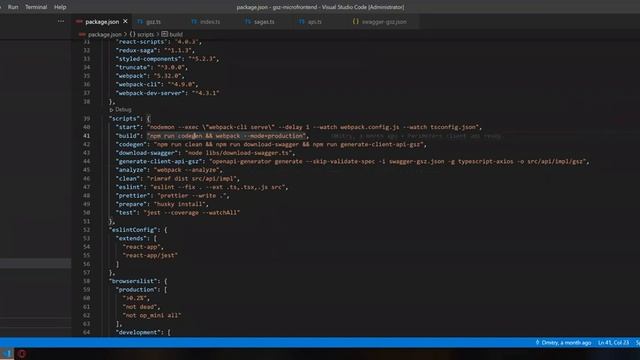Click the "webpack-dev-server" dependency key
Screen dimensions: 640x360
coord(150,93)
